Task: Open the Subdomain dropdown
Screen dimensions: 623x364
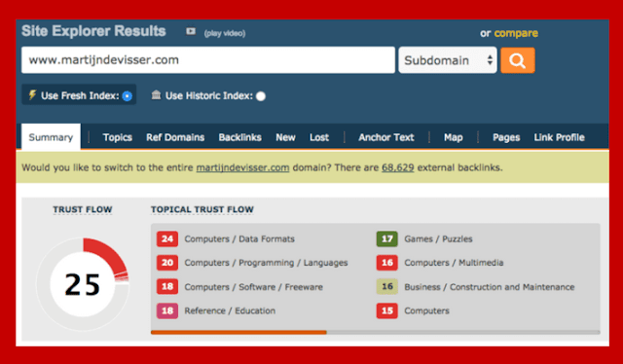Action: point(448,60)
